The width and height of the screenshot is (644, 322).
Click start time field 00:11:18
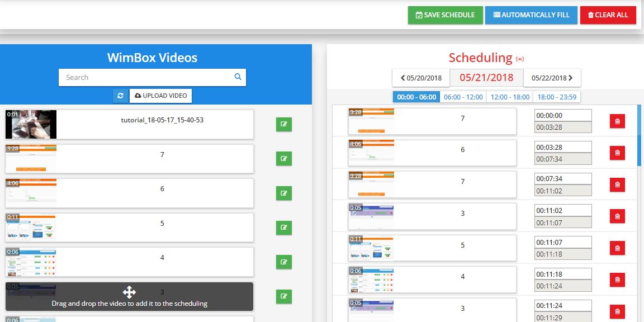coord(563,274)
